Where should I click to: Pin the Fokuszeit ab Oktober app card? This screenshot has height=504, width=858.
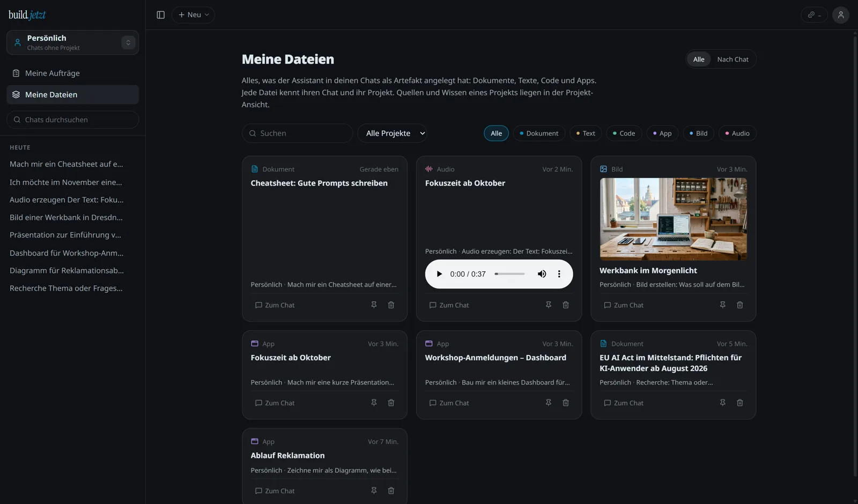374,403
